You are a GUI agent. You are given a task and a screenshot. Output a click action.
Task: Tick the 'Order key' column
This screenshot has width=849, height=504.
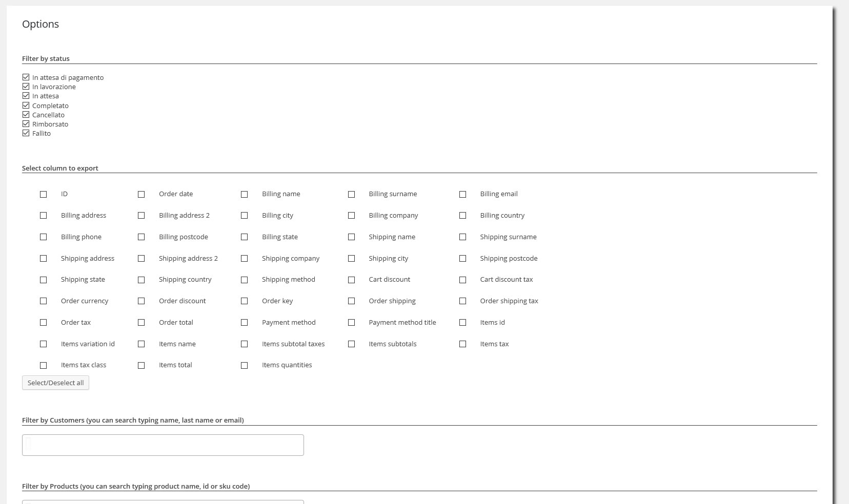(245, 301)
